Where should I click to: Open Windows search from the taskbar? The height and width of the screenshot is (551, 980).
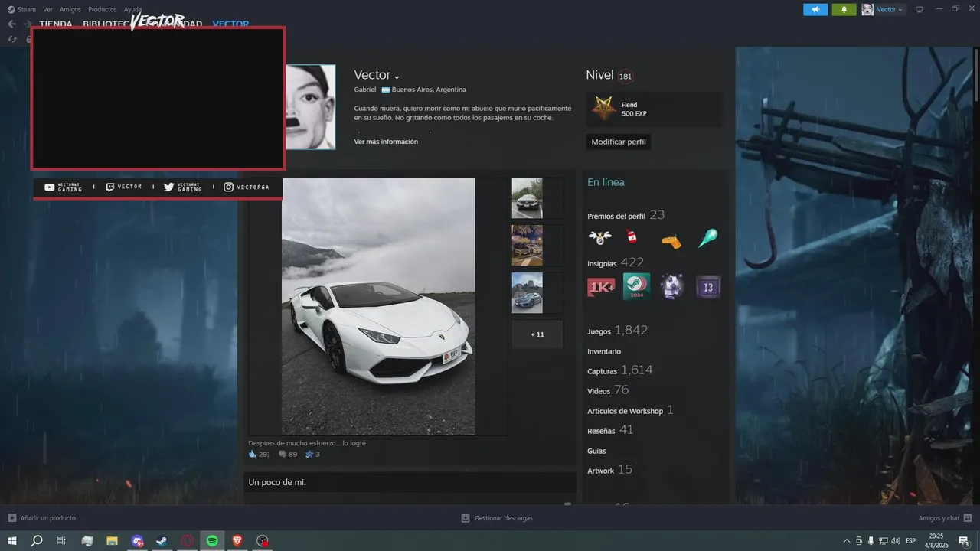click(x=37, y=541)
